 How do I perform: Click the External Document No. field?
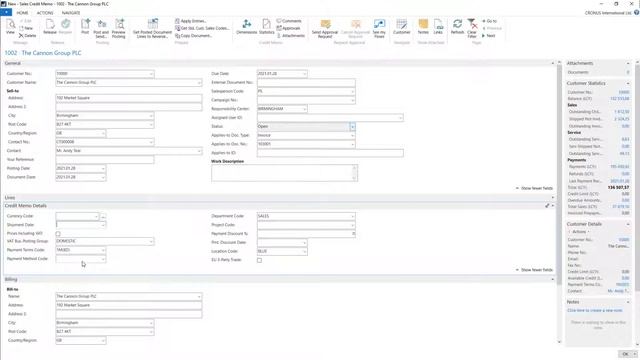306,82
